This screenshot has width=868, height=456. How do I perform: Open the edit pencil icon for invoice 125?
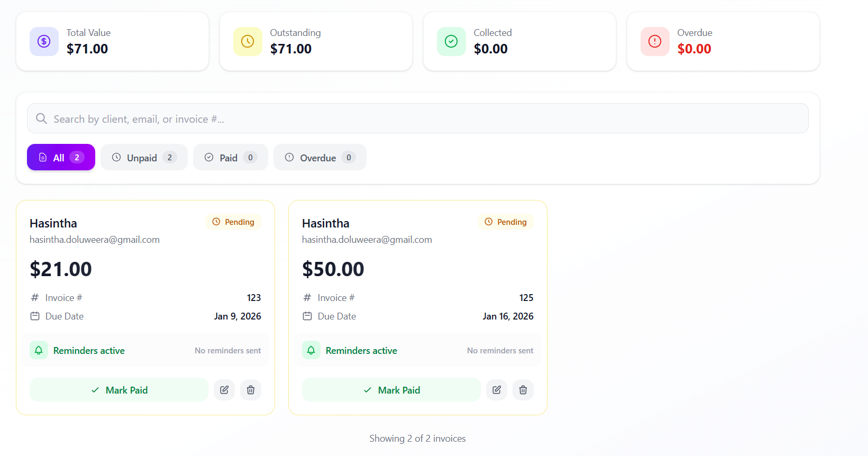pos(497,389)
